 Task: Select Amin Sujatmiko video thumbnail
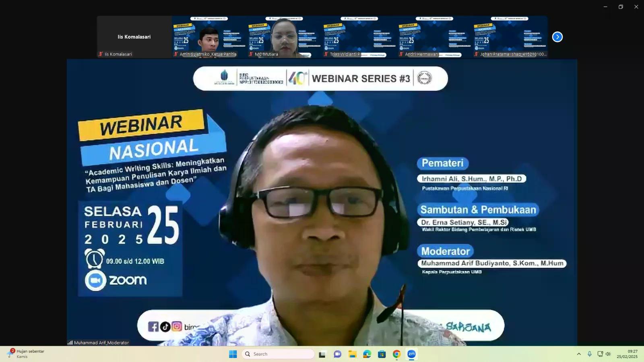point(209,37)
